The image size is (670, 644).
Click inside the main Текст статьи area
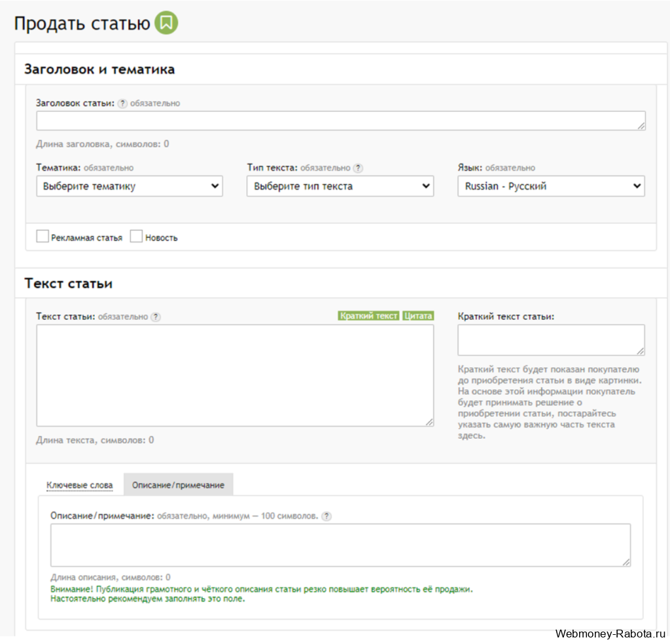click(235, 375)
